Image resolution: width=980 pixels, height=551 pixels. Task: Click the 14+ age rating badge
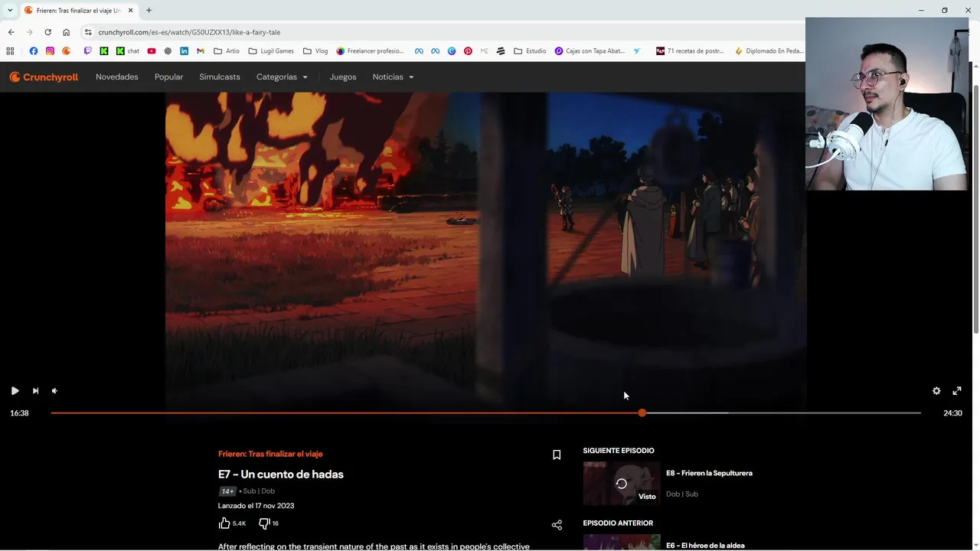click(227, 491)
